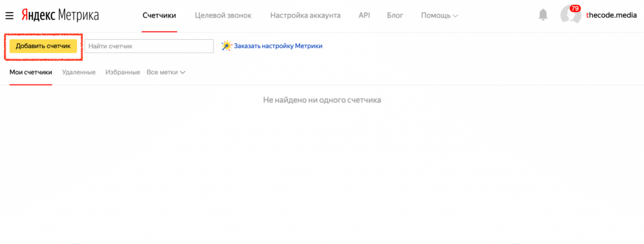The width and height of the screenshot is (644, 244).
Task: Show the Удаленные counters tab
Action: tap(79, 72)
